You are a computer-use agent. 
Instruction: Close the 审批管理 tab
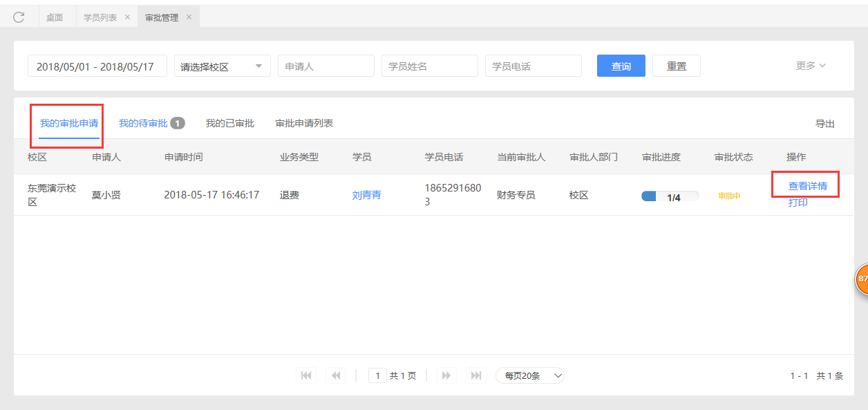point(189,17)
